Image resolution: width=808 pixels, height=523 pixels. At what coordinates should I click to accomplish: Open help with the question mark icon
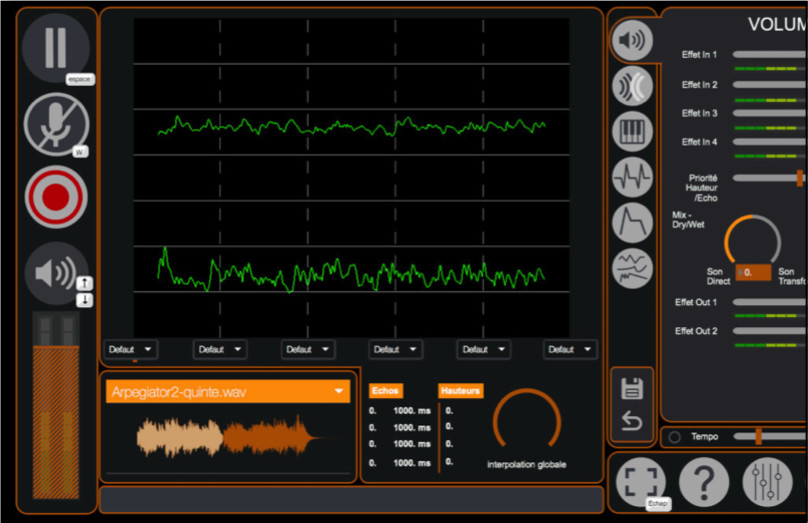[704, 482]
